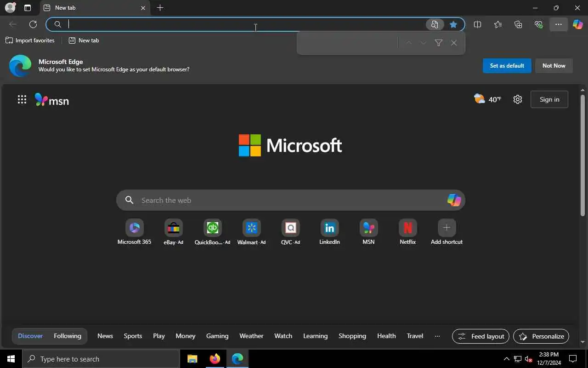Click Set as default button
Screen dimensions: 588x368
(x=507, y=66)
